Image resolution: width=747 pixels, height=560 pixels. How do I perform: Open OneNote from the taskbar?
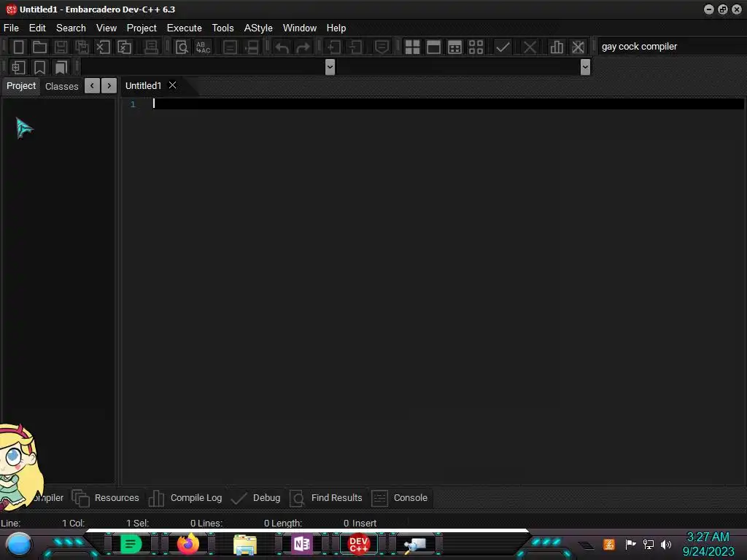[301, 544]
